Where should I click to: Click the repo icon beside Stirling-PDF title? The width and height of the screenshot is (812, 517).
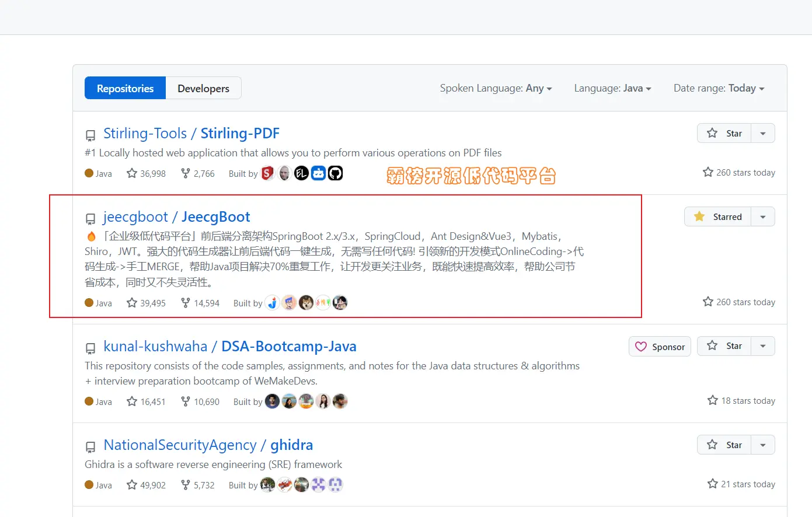[x=90, y=135]
